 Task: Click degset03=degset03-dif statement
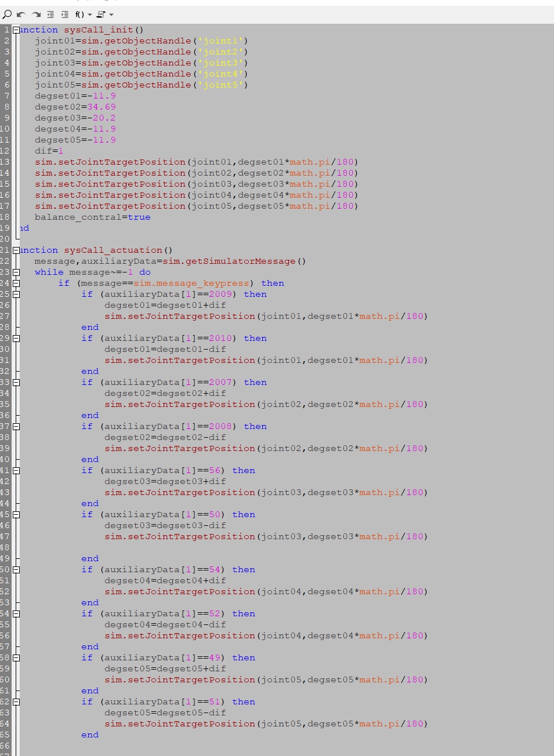pos(165,526)
